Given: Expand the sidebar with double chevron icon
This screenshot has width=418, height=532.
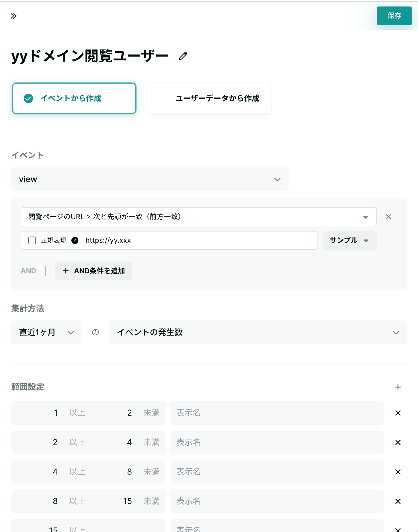Looking at the screenshot, I should click(x=14, y=16).
